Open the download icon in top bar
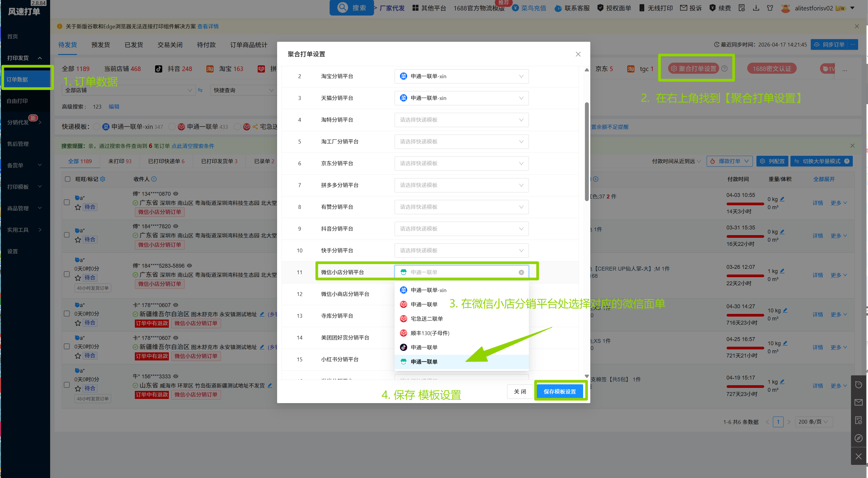The image size is (868, 478). (x=756, y=8)
